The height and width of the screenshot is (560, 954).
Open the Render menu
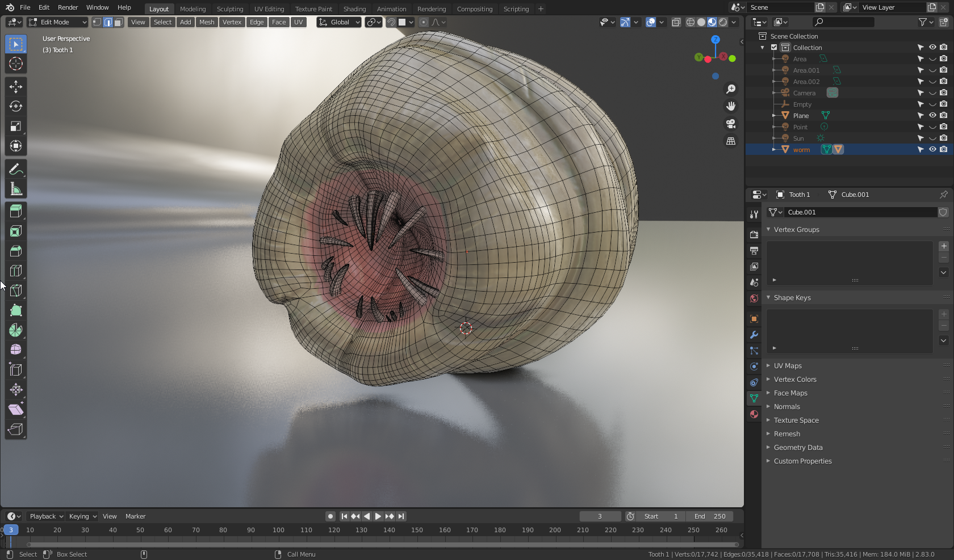click(68, 7)
